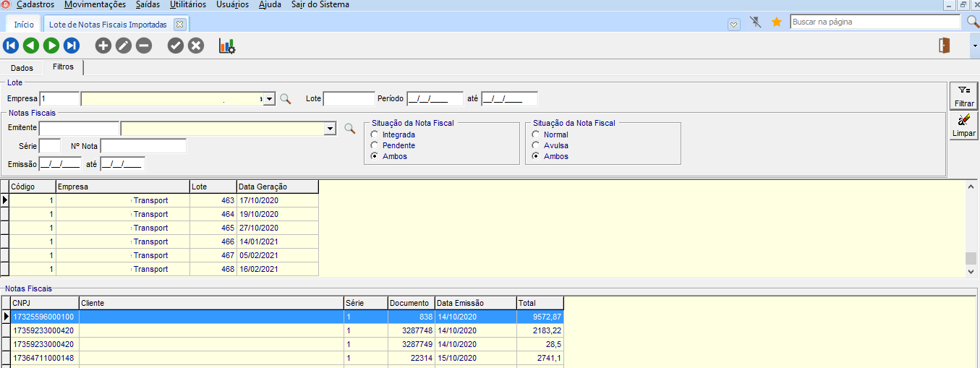Delete record using the minus icon

(x=144, y=46)
